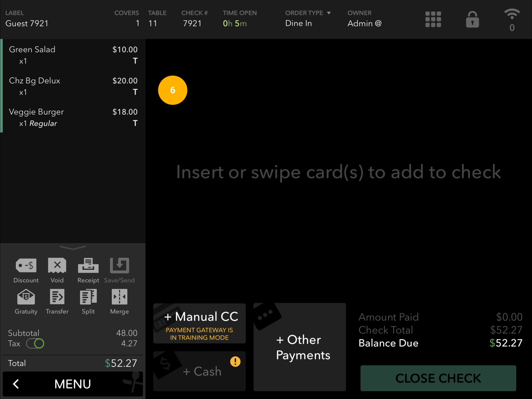Tap the Subtotal 48.00 value
Screen dimensions: 532x399
tap(127, 333)
